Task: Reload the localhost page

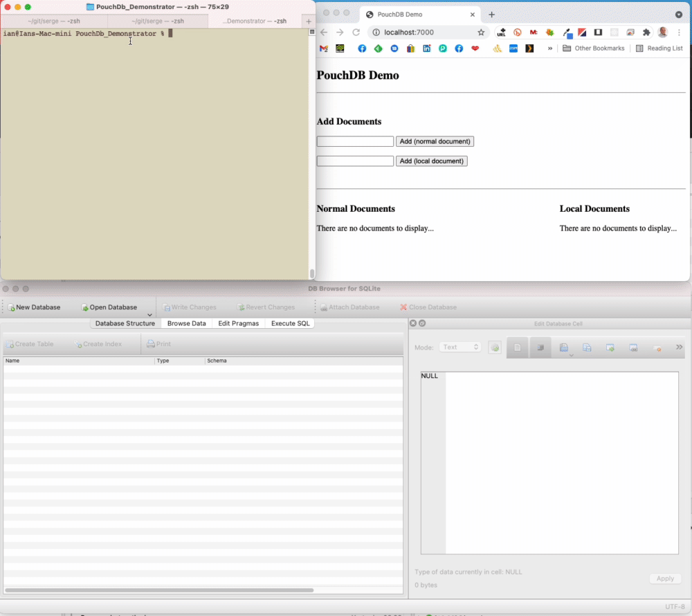Action: (356, 33)
